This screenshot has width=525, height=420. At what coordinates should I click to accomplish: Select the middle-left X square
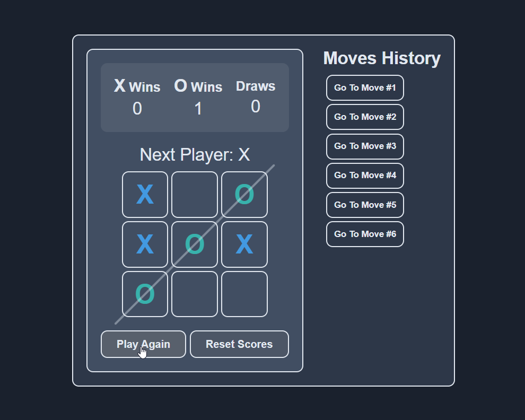point(145,244)
